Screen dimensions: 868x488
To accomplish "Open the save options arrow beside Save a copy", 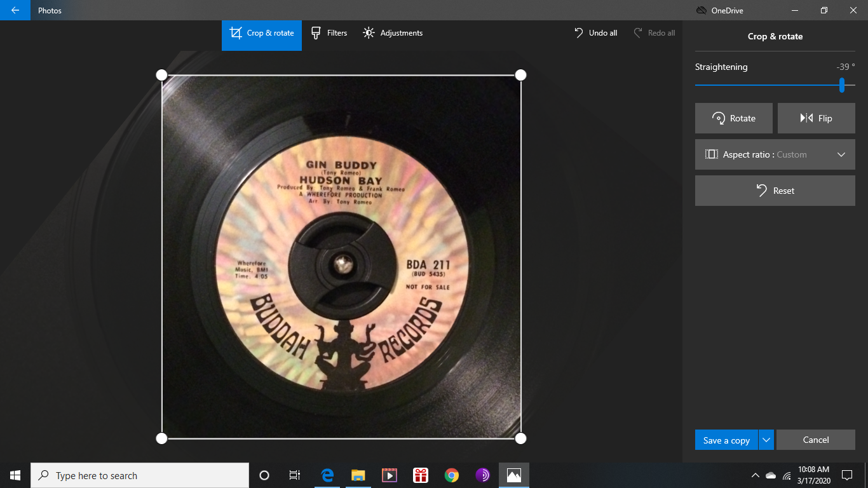I will click(766, 440).
